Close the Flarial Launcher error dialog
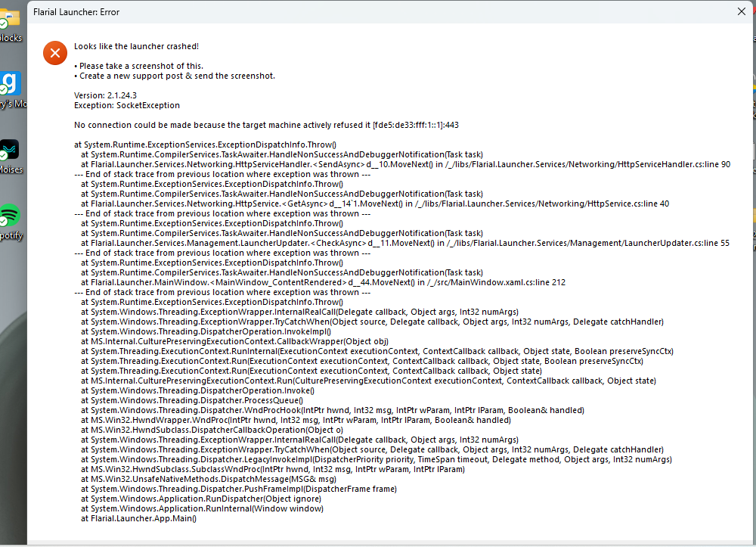This screenshot has height=547, width=756. 742,11
